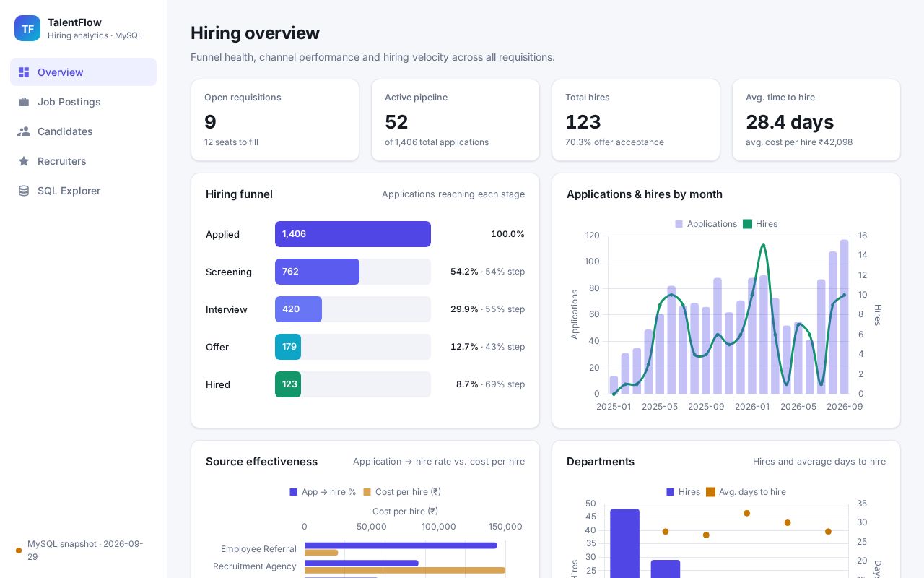This screenshot has width=924, height=578.
Task: Click "of 1,406 total applications" text
Action: pos(437,142)
